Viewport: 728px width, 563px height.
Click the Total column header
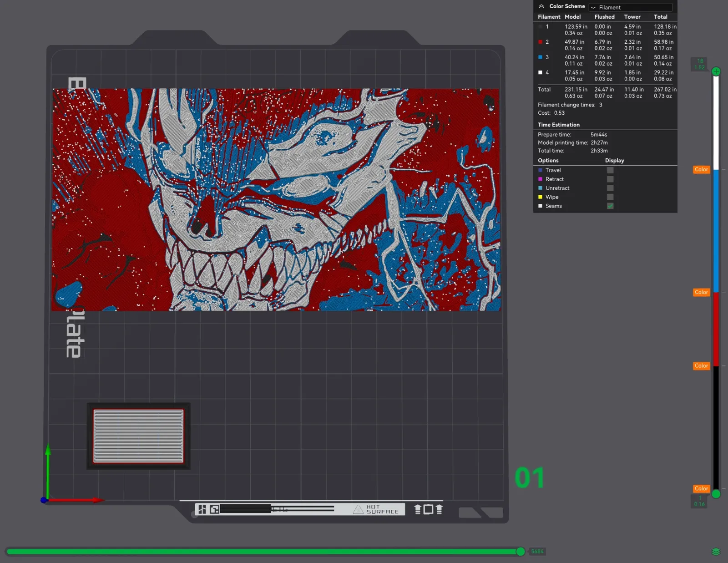coord(661,17)
